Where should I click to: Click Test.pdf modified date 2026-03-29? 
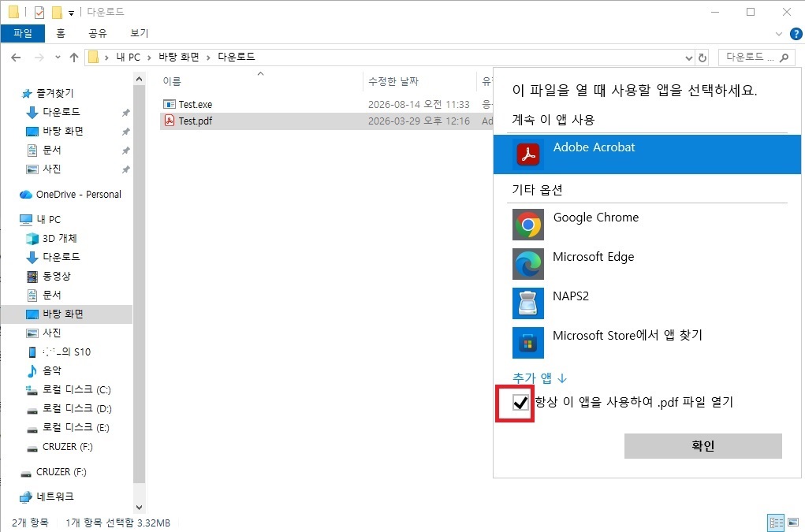419,121
